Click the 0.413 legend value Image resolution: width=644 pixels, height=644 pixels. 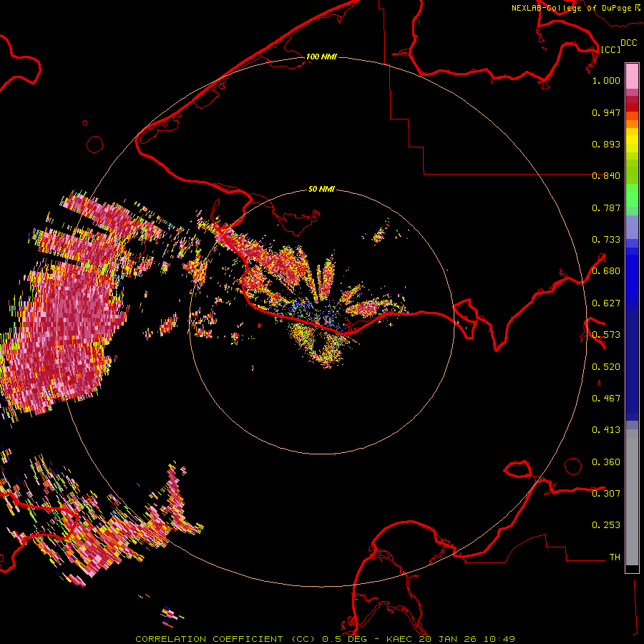coord(606,430)
